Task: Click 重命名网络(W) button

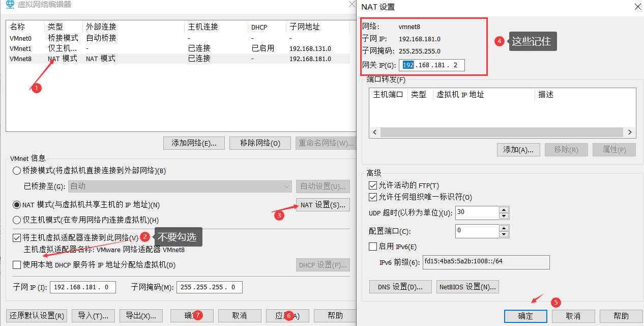Action: point(326,143)
